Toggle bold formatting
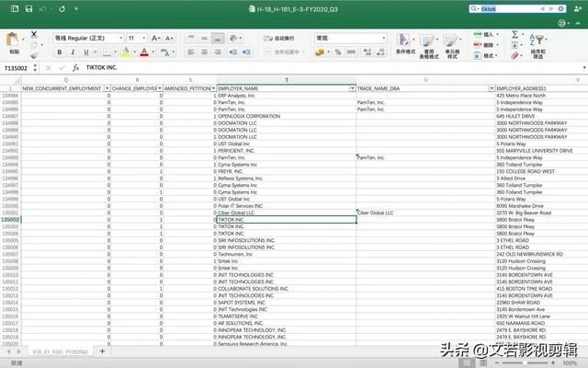 [60, 52]
